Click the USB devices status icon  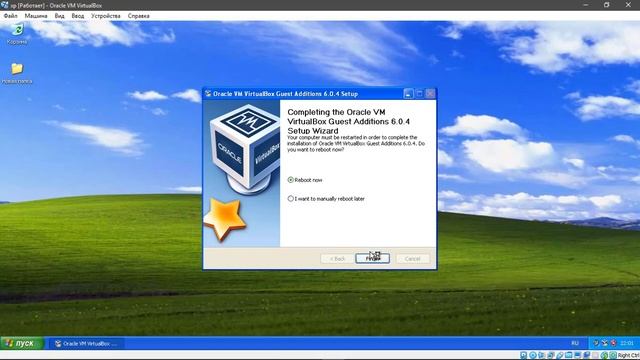(560, 355)
